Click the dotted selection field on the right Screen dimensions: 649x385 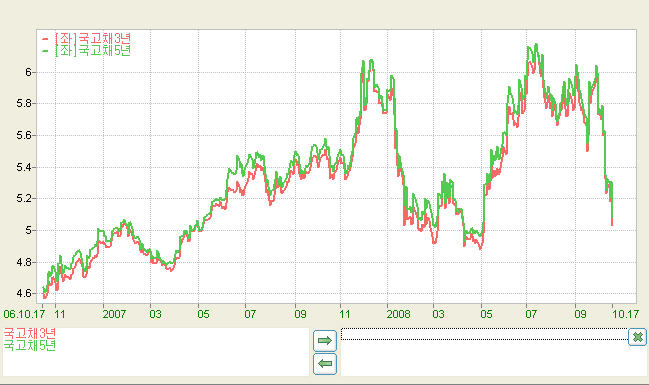[x=484, y=334]
